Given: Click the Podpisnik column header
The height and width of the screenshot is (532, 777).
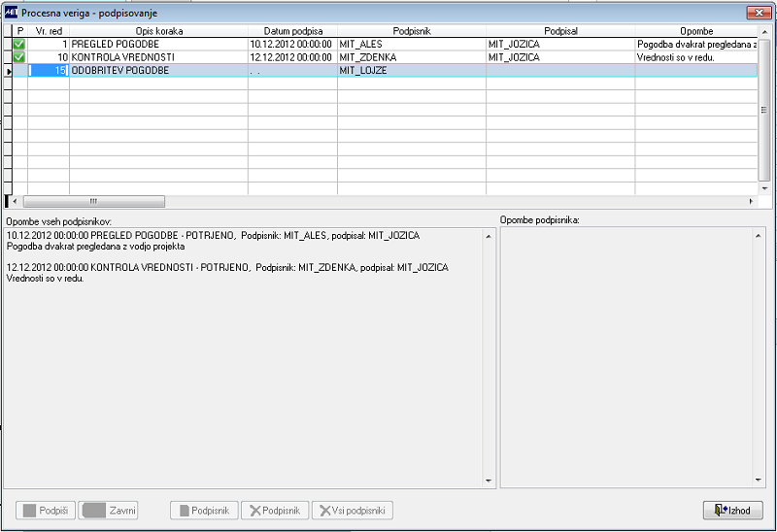Looking at the screenshot, I should point(412,31).
